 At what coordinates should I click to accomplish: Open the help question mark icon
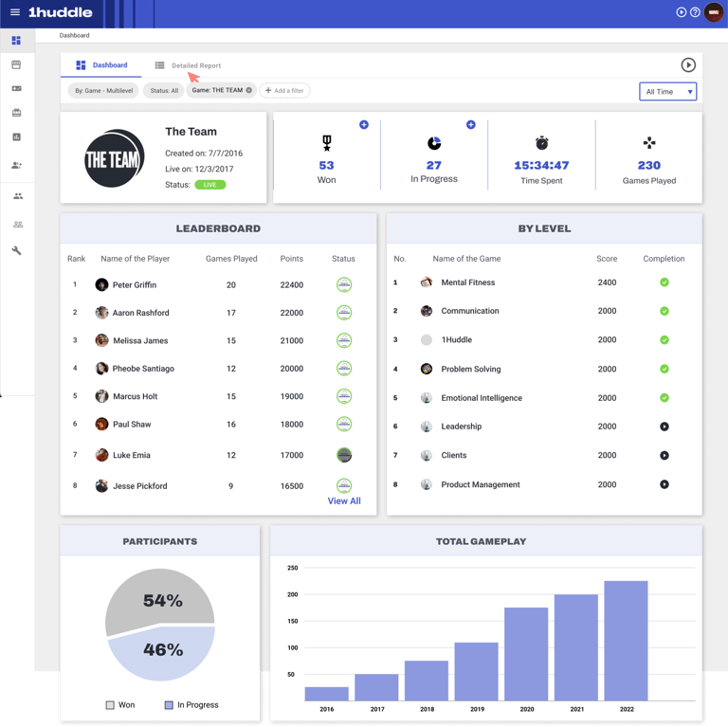click(695, 12)
